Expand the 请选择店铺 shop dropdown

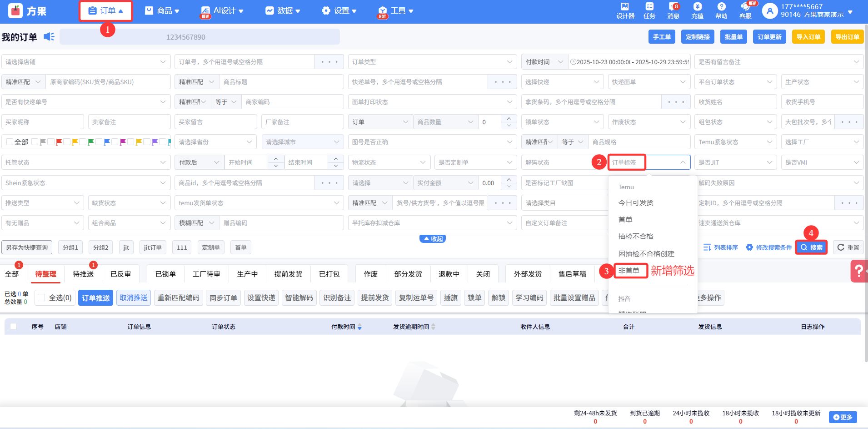coord(85,62)
